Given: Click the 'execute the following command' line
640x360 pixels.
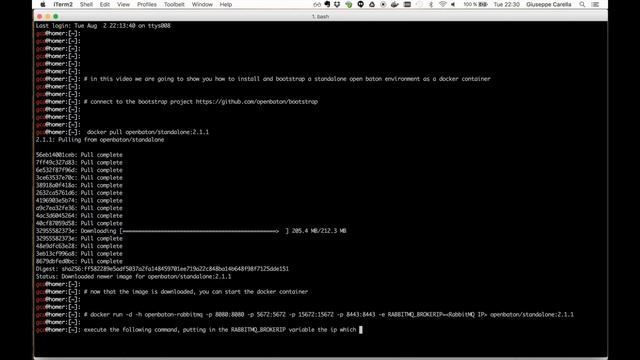Looking at the screenshot, I should click(220, 330).
